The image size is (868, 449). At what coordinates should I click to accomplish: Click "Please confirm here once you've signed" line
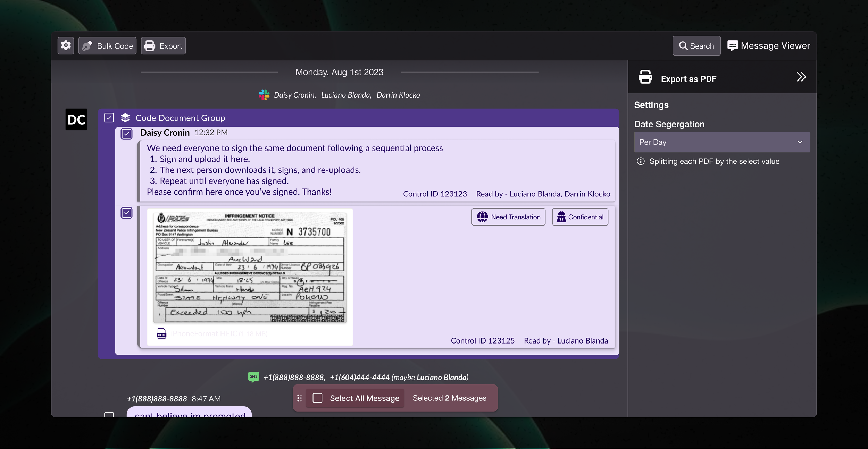[x=239, y=192]
